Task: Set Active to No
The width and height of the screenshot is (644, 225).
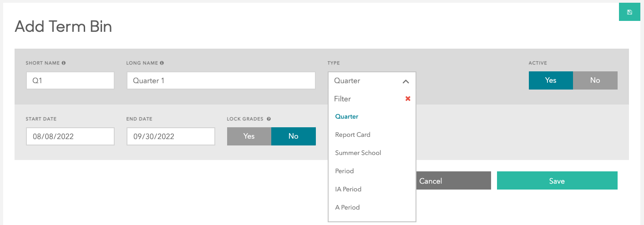Action: (595, 80)
